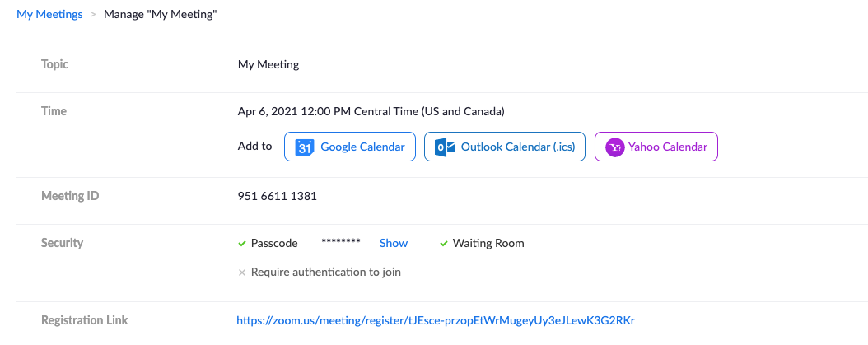Click the green Passcode checkmark icon

[241, 243]
